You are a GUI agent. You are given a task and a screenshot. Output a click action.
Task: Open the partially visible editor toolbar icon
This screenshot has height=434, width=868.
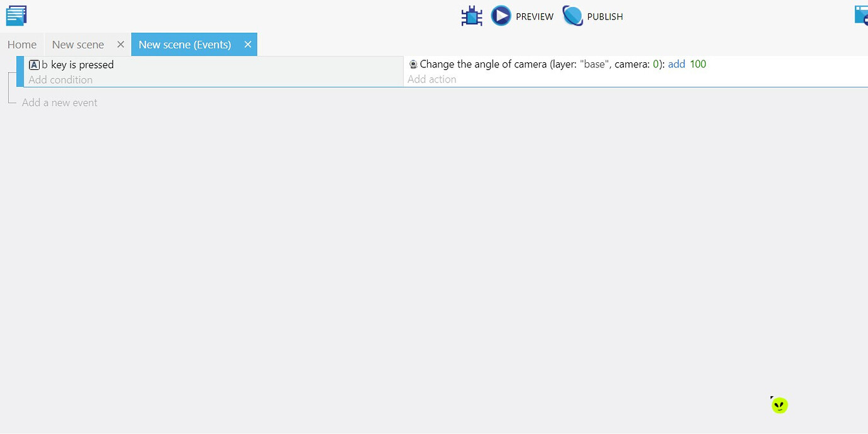[x=861, y=15]
